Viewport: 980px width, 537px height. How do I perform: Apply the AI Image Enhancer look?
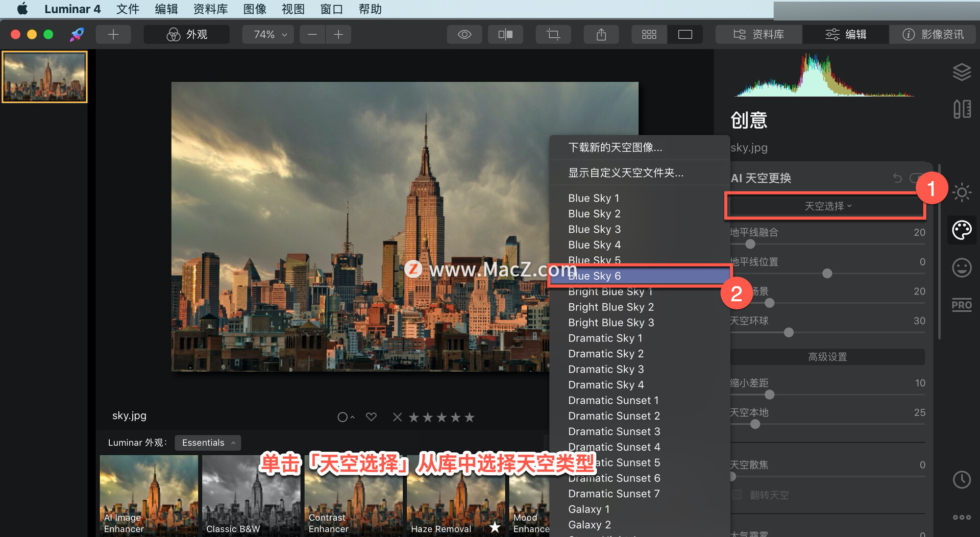(x=149, y=495)
